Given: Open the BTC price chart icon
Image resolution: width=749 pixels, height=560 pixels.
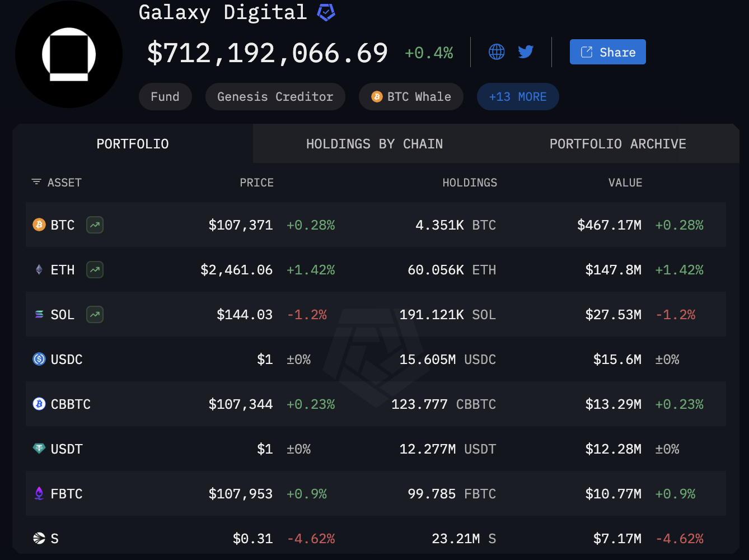Looking at the screenshot, I should tap(95, 225).
